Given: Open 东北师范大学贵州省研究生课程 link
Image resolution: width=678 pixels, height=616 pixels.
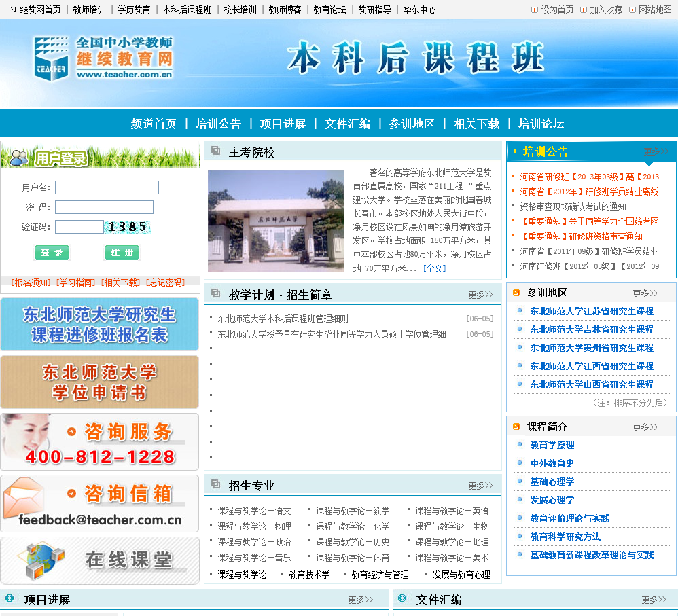Looking at the screenshot, I should (592, 348).
